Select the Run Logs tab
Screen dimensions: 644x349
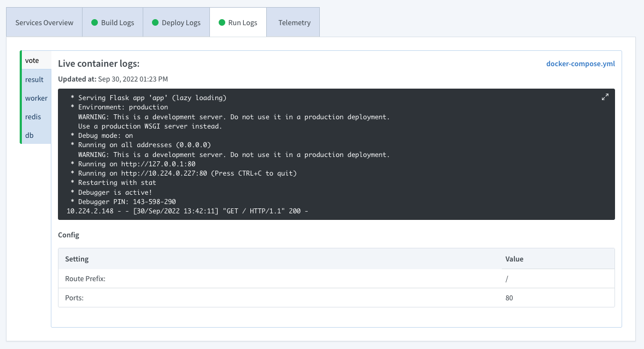(238, 22)
